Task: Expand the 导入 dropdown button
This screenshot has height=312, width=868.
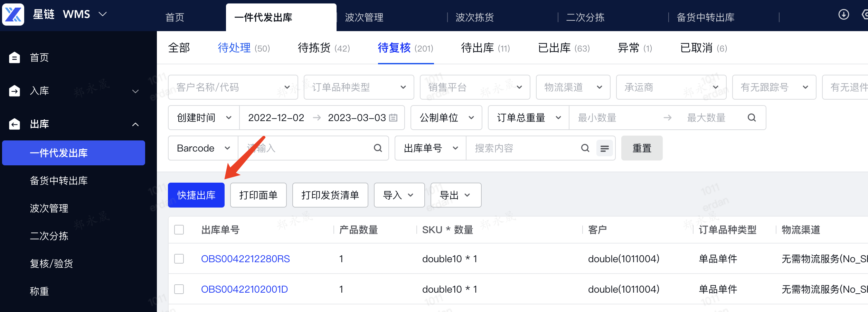Action: [399, 195]
